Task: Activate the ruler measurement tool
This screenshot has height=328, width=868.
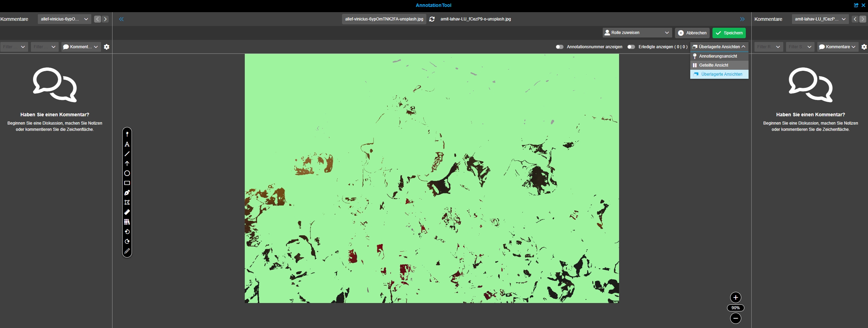Action: 127,212
